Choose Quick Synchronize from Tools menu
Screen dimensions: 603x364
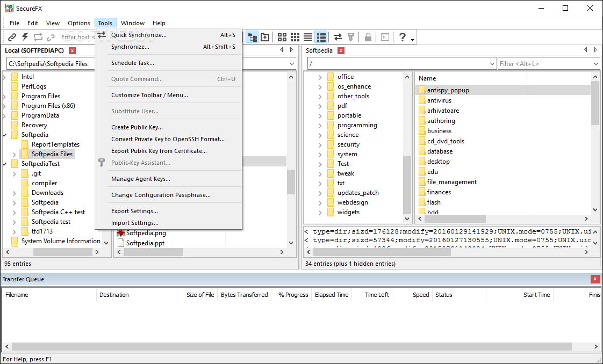[x=168, y=35]
